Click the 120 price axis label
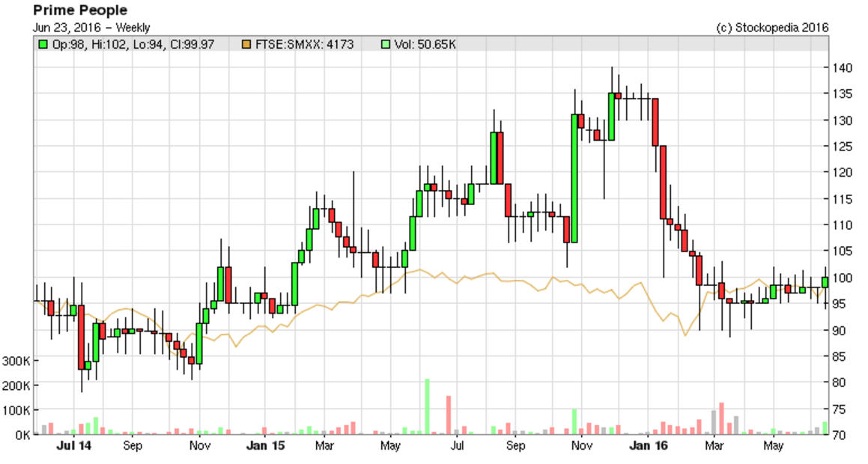The width and height of the screenshot is (868, 464). [841, 172]
